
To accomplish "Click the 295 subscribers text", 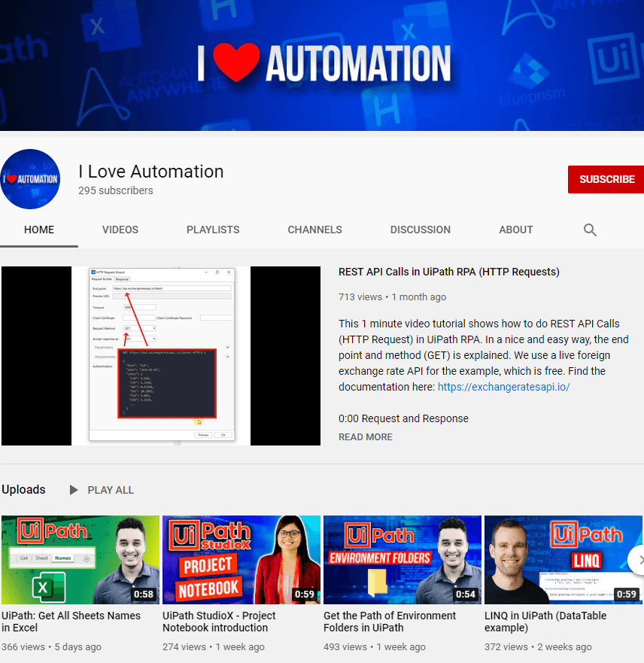I will point(115,190).
